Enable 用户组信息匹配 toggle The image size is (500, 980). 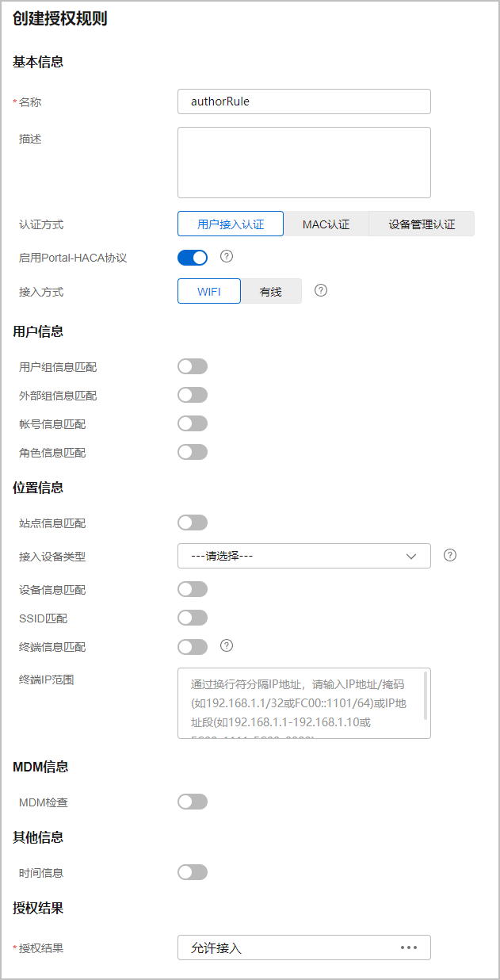point(193,366)
